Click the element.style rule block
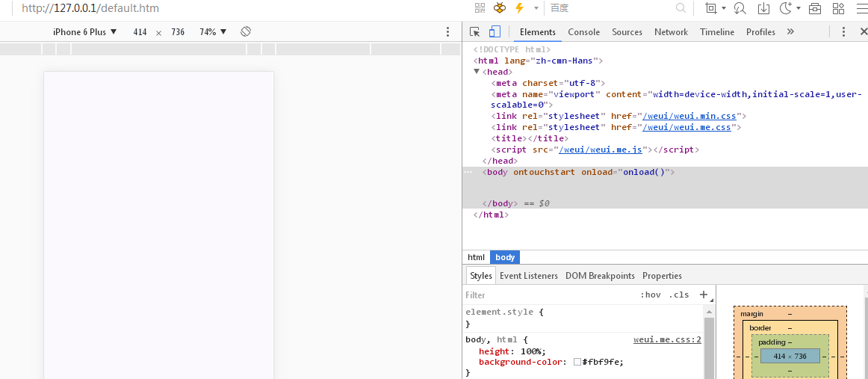This screenshot has height=379, width=868. [583, 318]
